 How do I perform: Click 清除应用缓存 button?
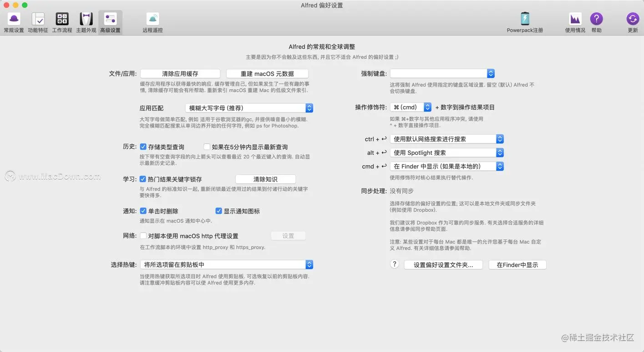tap(180, 73)
